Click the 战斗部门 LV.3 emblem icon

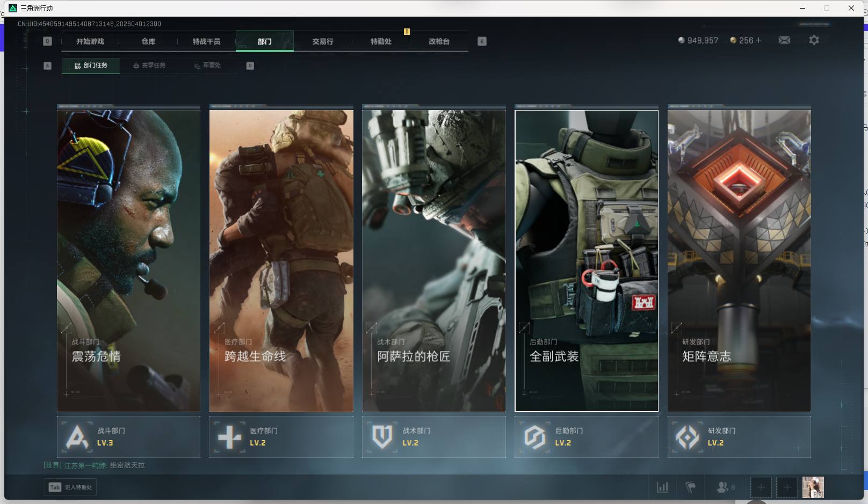point(77,437)
